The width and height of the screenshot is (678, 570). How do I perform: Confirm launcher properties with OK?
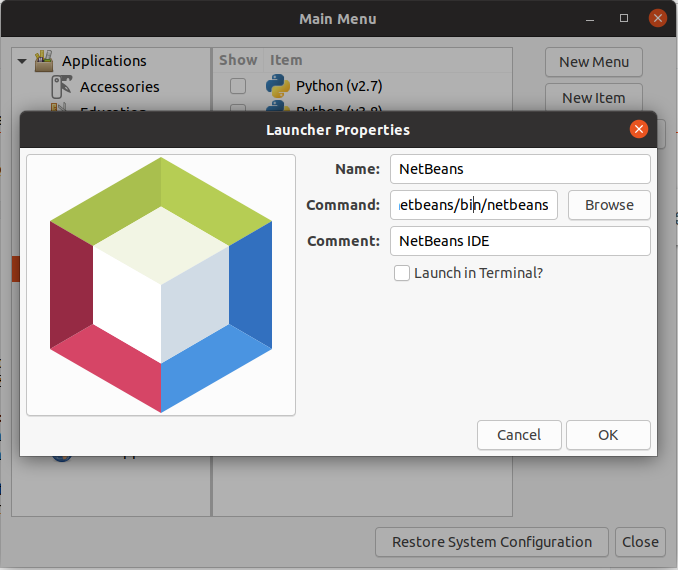(x=608, y=435)
